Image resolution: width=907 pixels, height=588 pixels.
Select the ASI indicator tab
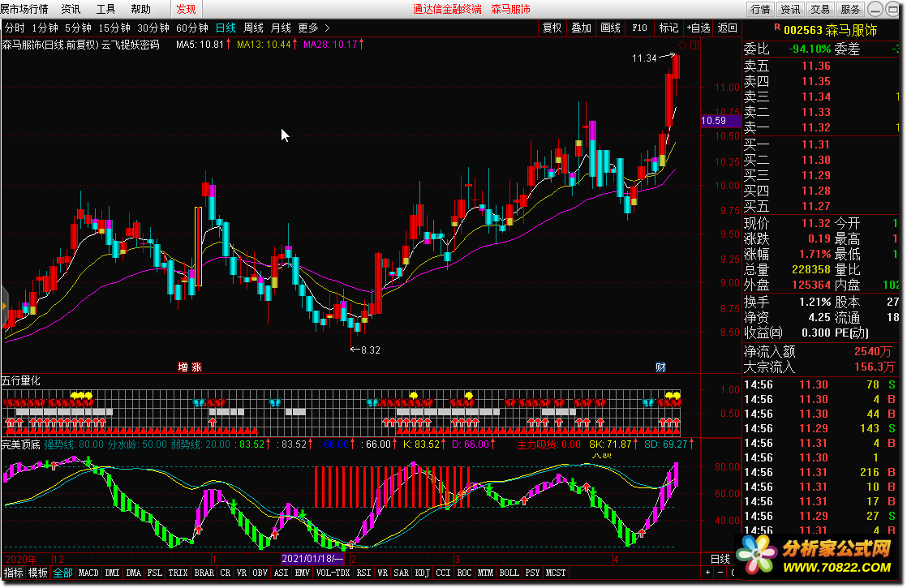282,573
